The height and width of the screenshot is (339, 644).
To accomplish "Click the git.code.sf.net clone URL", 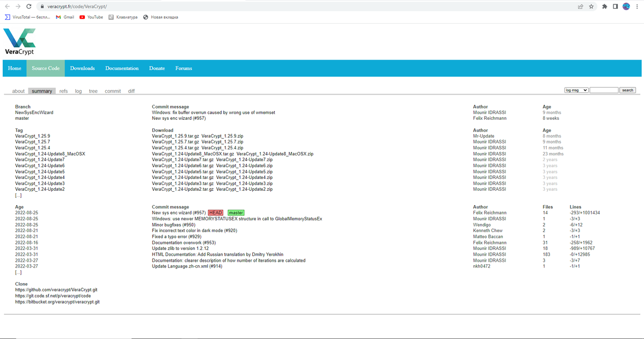I will click(53, 295).
